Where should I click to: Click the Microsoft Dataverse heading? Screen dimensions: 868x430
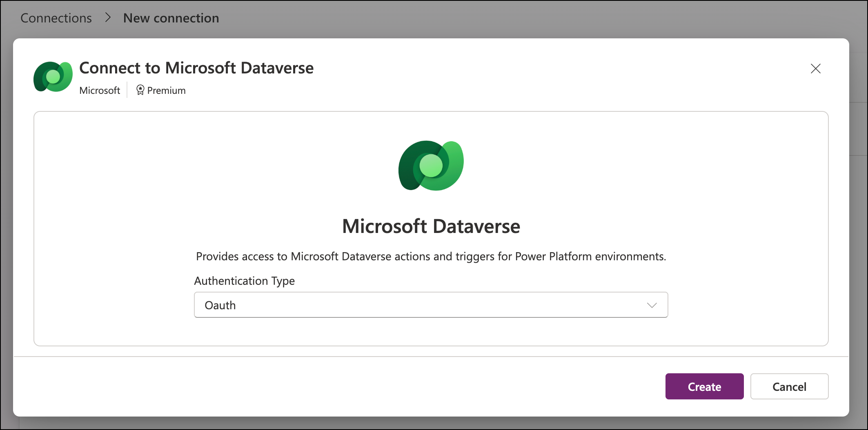pyautogui.click(x=431, y=226)
